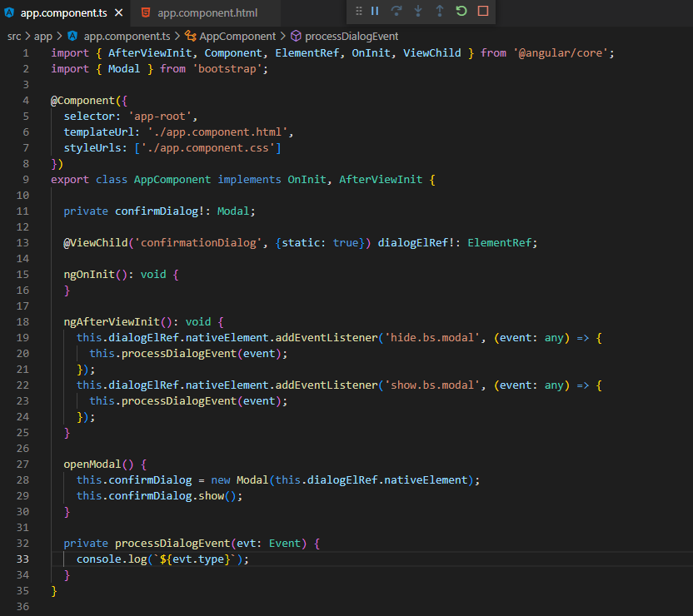
Task: Click the Angular icon on app.component.ts tab
Action: (x=10, y=12)
